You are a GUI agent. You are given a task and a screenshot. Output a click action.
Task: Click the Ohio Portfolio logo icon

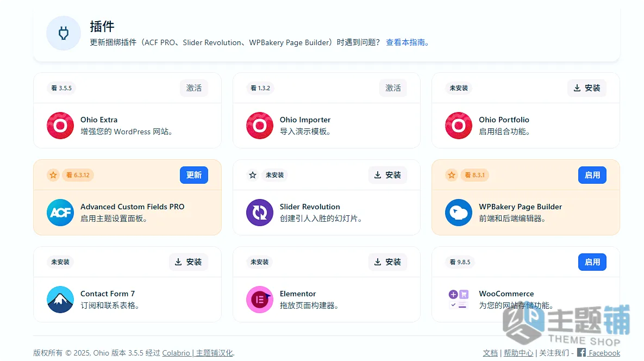459,125
